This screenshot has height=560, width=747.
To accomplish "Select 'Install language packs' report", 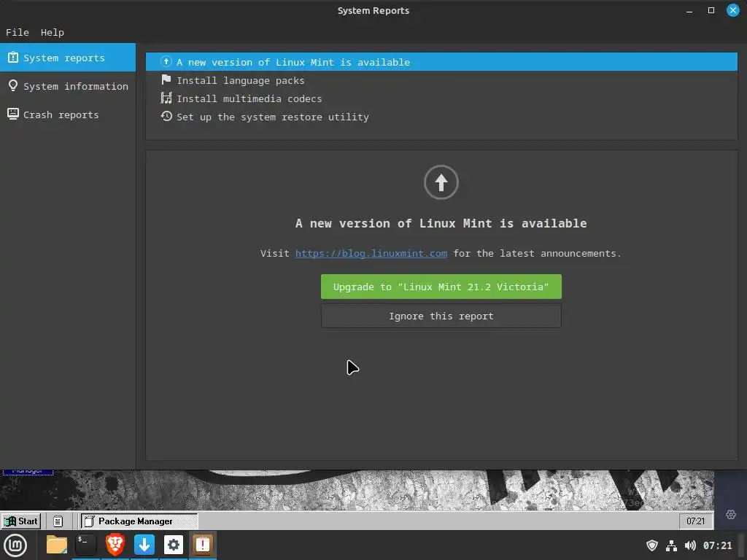I will pyautogui.click(x=441, y=80).
